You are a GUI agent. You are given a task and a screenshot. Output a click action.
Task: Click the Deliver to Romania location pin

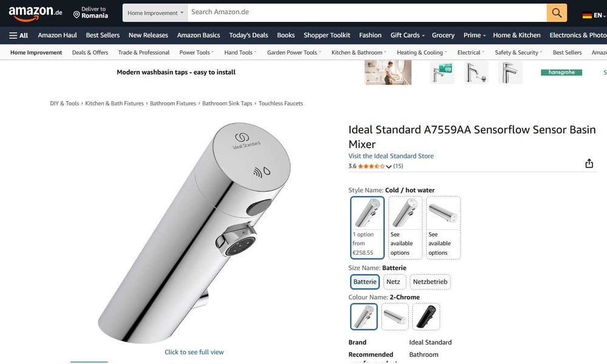click(x=76, y=15)
